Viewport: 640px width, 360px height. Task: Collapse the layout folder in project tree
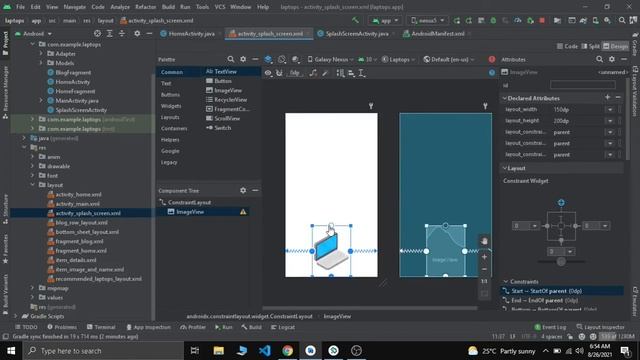click(x=33, y=185)
